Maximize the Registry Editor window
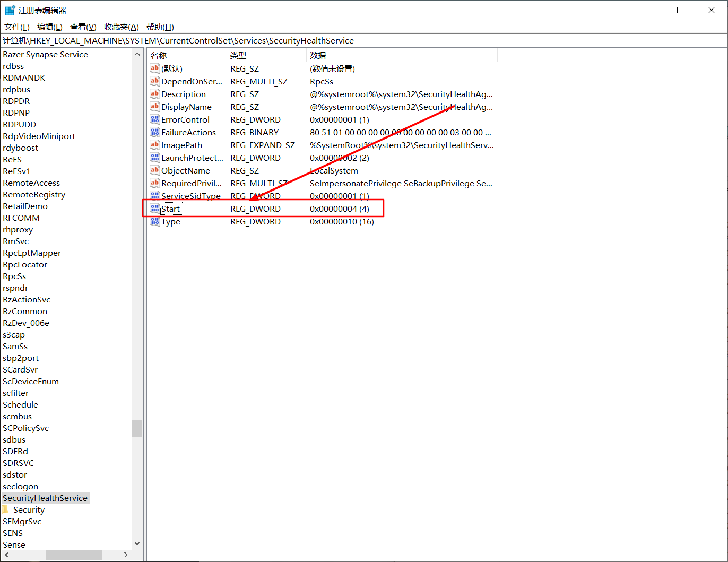The height and width of the screenshot is (562, 728). tap(680, 10)
